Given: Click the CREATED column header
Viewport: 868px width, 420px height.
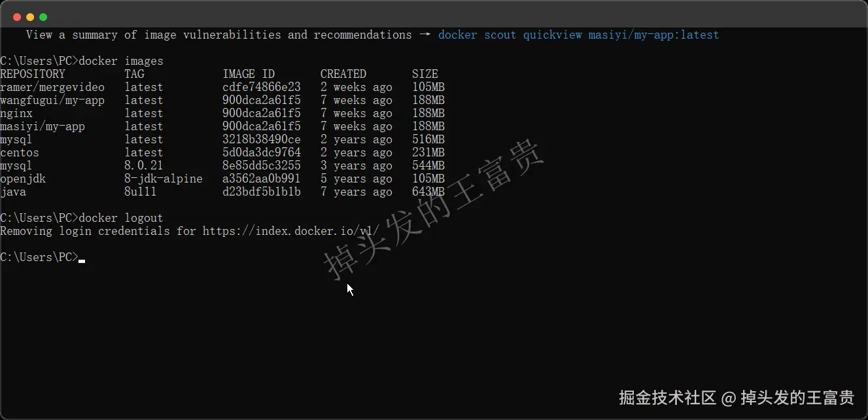Looking at the screenshot, I should [343, 74].
